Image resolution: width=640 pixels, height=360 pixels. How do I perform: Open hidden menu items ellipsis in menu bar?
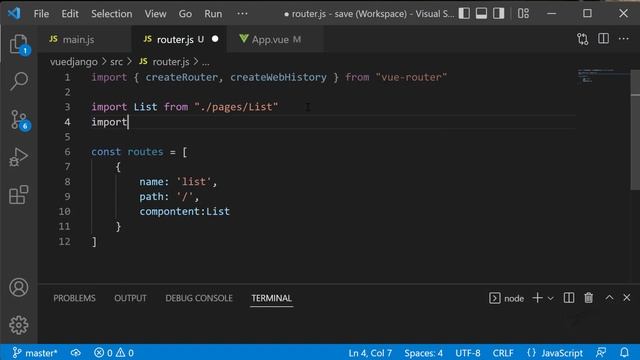click(242, 13)
